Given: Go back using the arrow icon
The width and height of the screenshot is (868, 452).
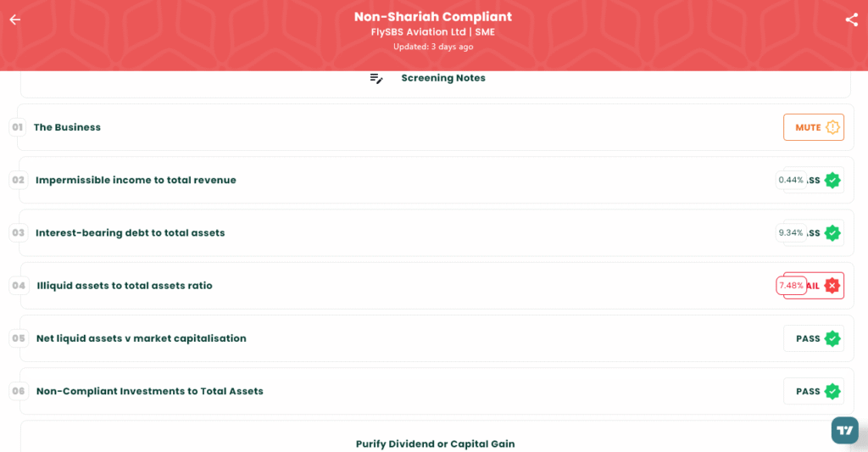Looking at the screenshot, I should pyautogui.click(x=15, y=20).
